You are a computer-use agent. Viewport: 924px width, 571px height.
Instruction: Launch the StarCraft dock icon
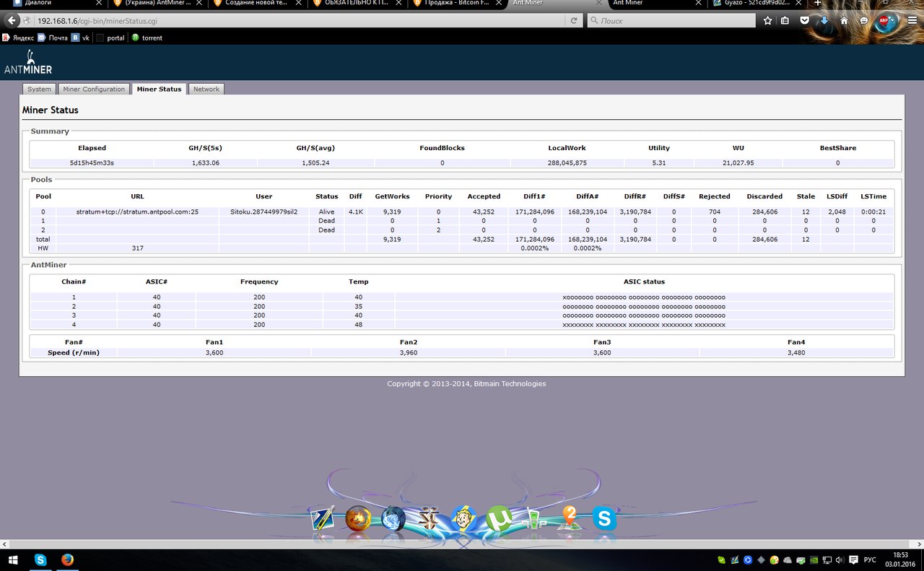[x=429, y=518]
